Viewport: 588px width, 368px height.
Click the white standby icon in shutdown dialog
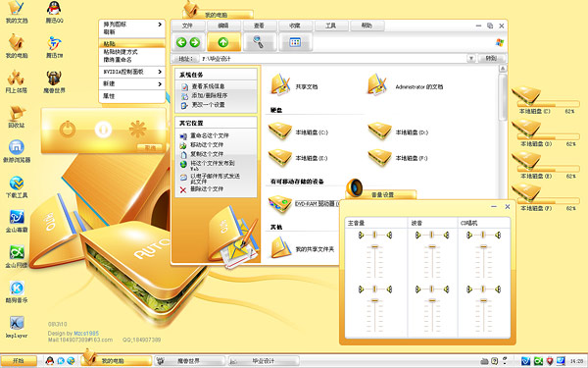tap(103, 130)
